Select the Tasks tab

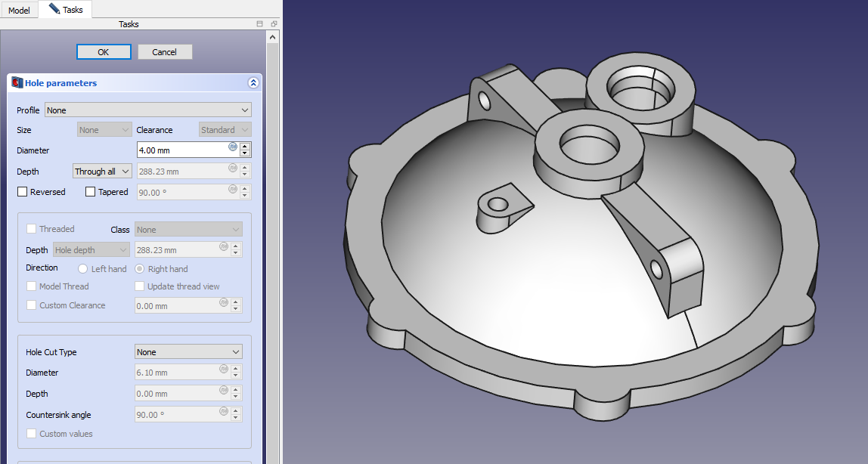tap(67, 10)
